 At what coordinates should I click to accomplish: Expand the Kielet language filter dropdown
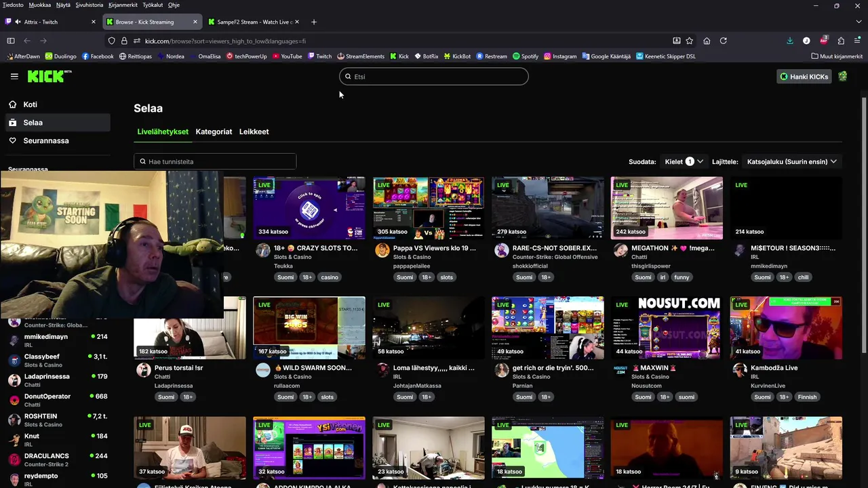coord(684,161)
